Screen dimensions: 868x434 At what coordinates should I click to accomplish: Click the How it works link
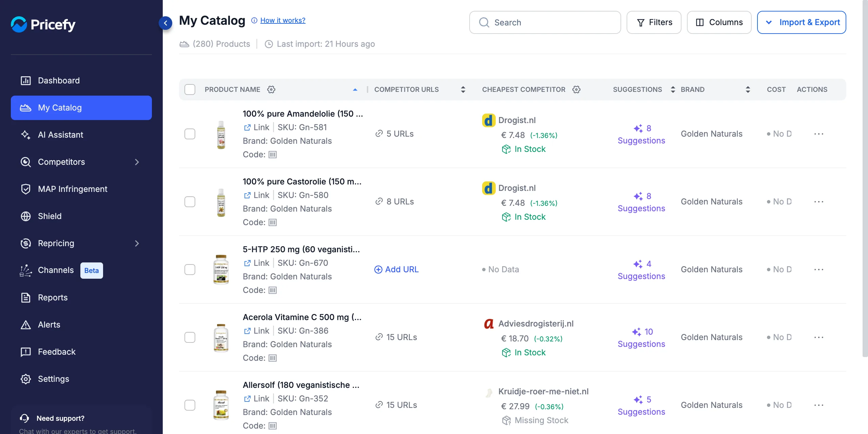tap(283, 20)
